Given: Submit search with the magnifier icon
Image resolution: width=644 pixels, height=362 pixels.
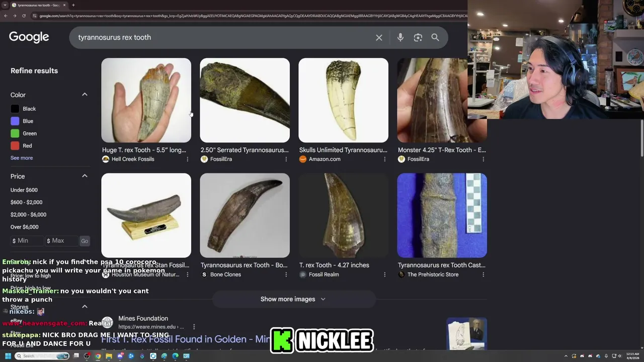Looking at the screenshot, I should [x=435, y=38].
